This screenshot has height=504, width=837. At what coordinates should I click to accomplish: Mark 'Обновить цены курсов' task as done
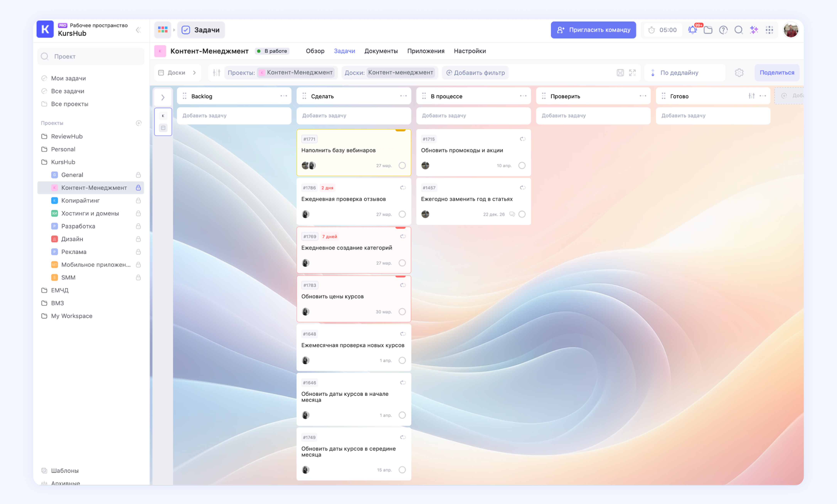[402, 312]
